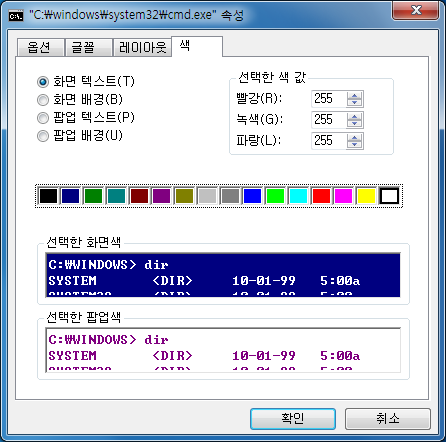The height and width of the screenshot is (442, 446).
Task: Click the 파랑(L) value input field
Action: pyautogui.click(x=329, y=141)
